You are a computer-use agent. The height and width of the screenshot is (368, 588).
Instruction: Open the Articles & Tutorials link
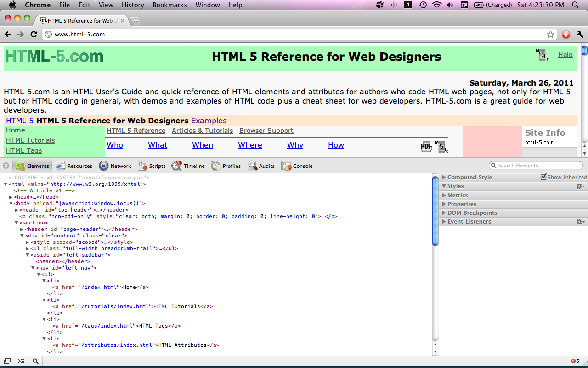coord(202,131)
